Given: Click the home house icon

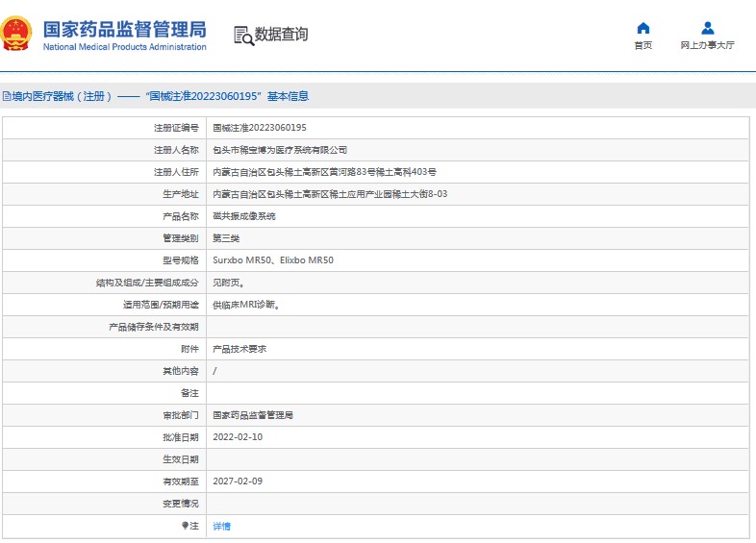Looking at the screenshot, I should pos(643,29).
